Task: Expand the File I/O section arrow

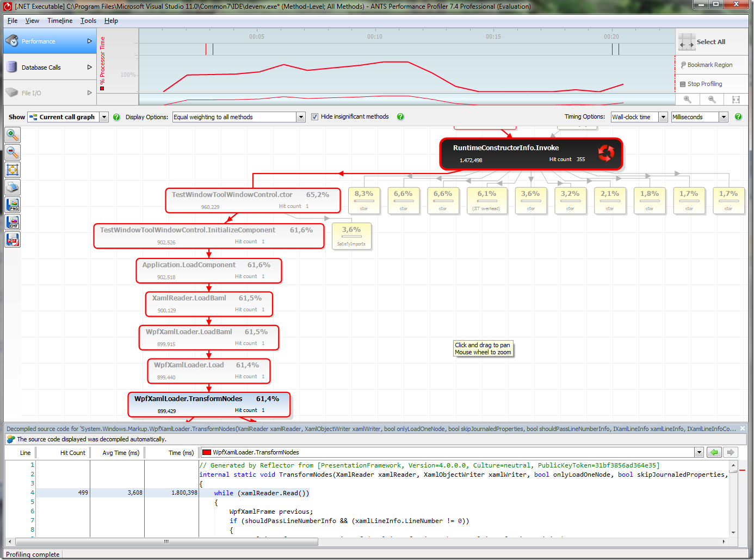Action: point(90,93)
